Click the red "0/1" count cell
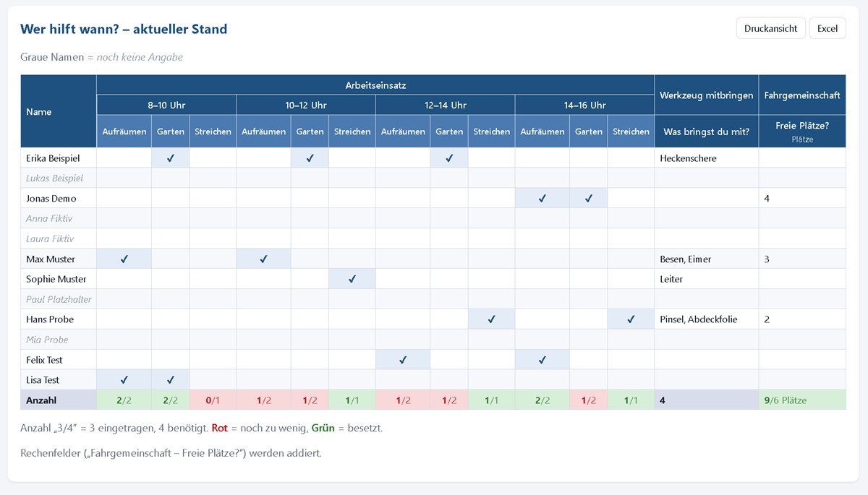 point(213,400)
